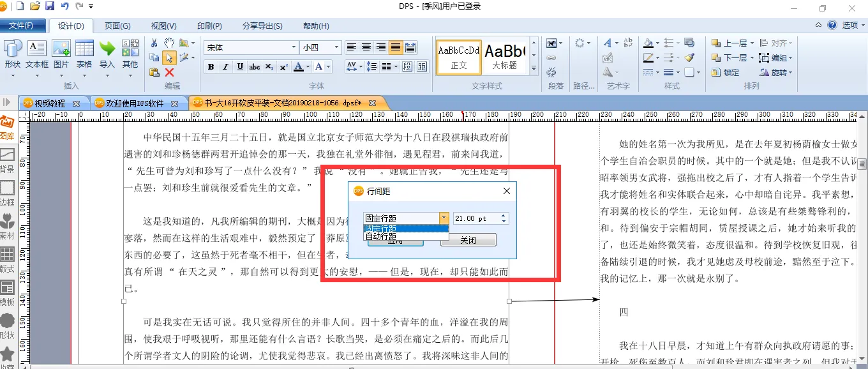Select the hand pan tool
Viewport: 868px width, 369px height.
point(169,43)
